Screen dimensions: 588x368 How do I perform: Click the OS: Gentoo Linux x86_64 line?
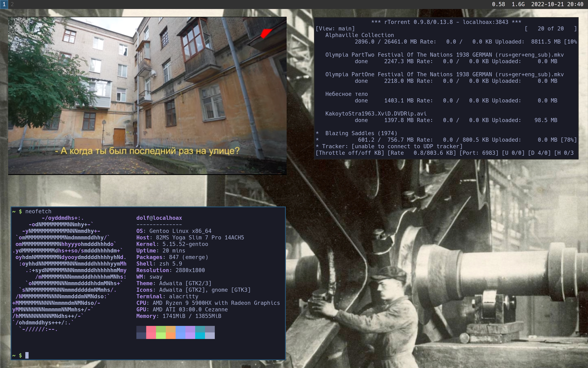(x=174, y=231)
